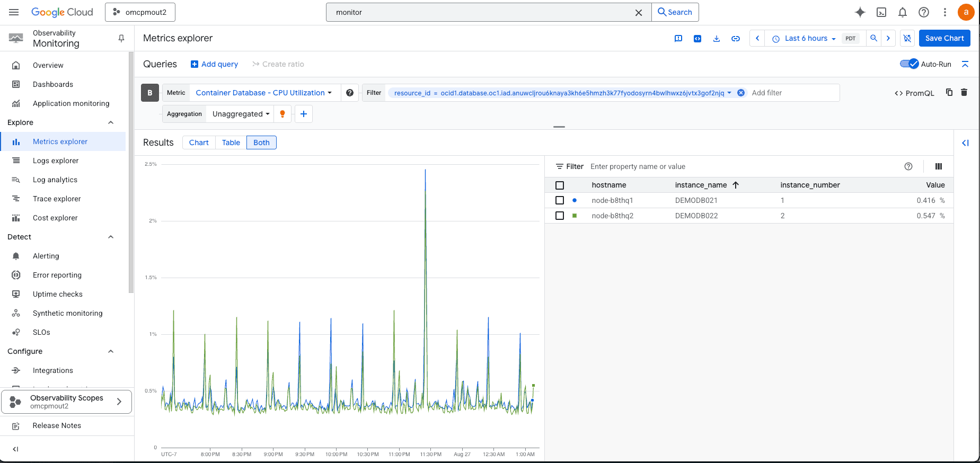Click Save Chart button
This screenshot has width=980, height=463.
[944, 38]
